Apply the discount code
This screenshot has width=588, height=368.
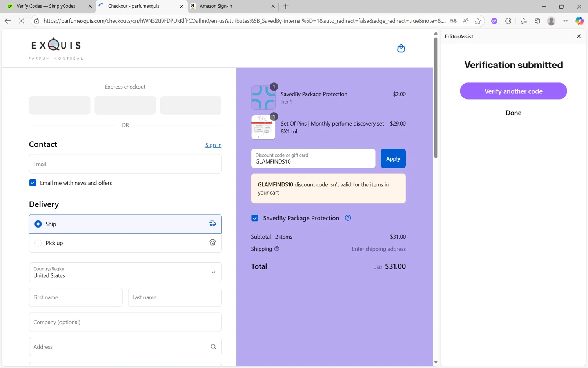click(x=393, y=158)
